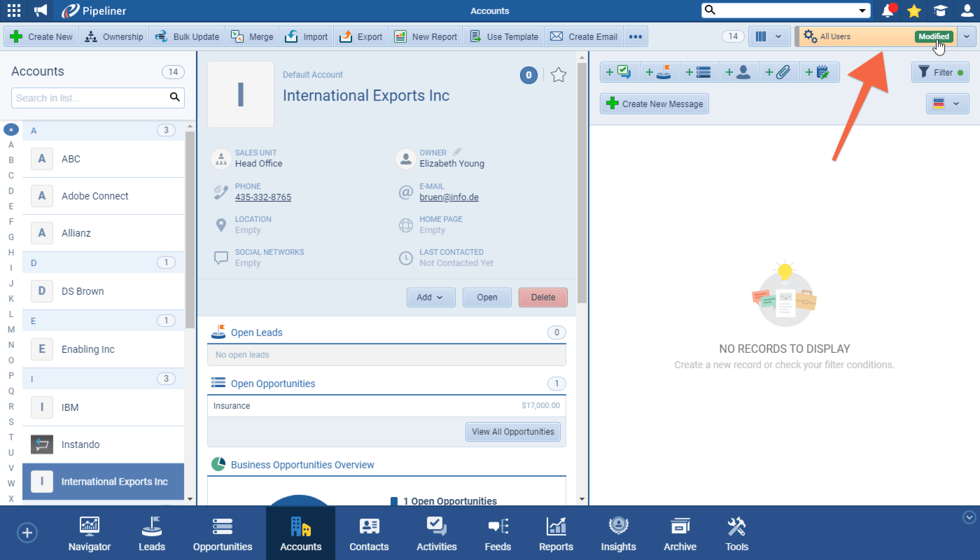980x560 pixels.
Task: Click the Search in list field
Action: tap(91, 97)
